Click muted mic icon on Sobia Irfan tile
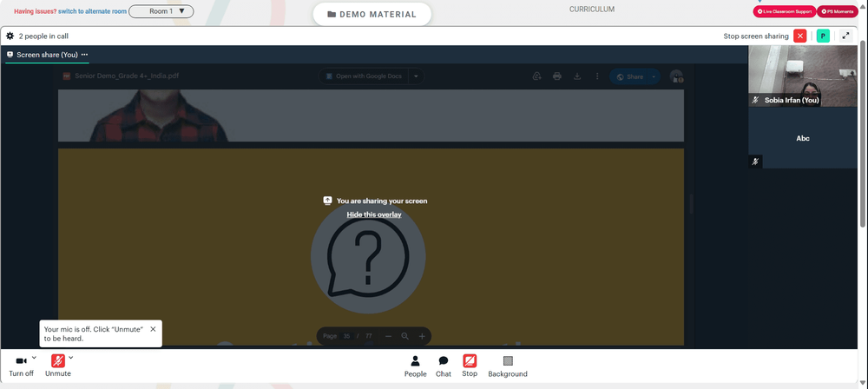The height and width of the screenshot is (389, 868). pos(755,101)
